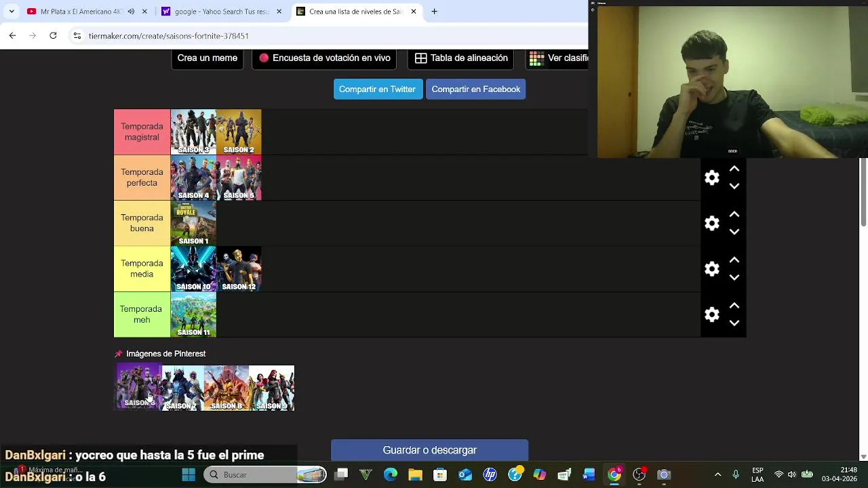The height and width of the screenshot is (488, 868).
Task: Move Temporada media row down
Action: [734, 277]
